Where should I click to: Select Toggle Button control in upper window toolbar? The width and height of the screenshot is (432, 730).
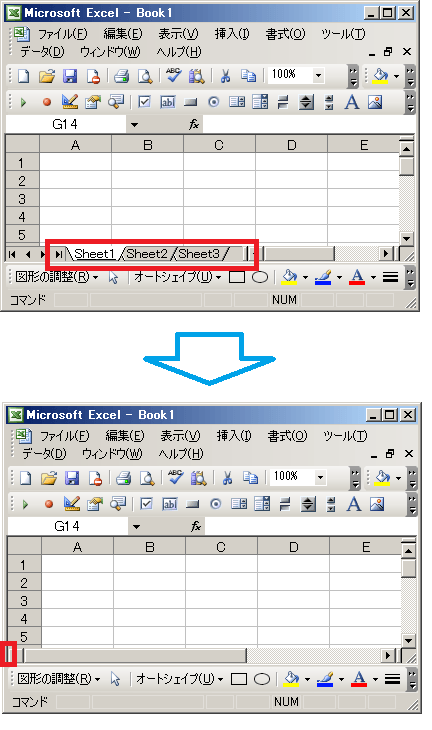283,102
